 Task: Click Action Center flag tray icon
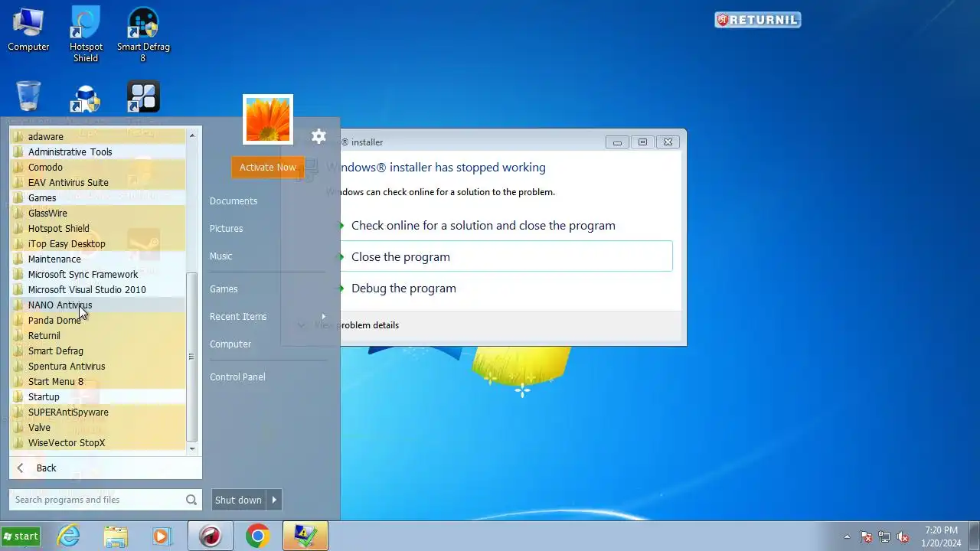pos(866,537)
